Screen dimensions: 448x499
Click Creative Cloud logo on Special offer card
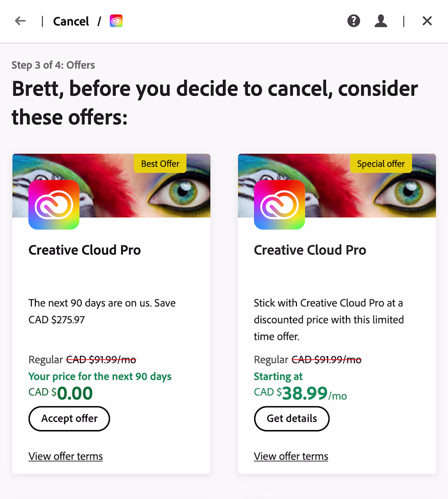279,205
